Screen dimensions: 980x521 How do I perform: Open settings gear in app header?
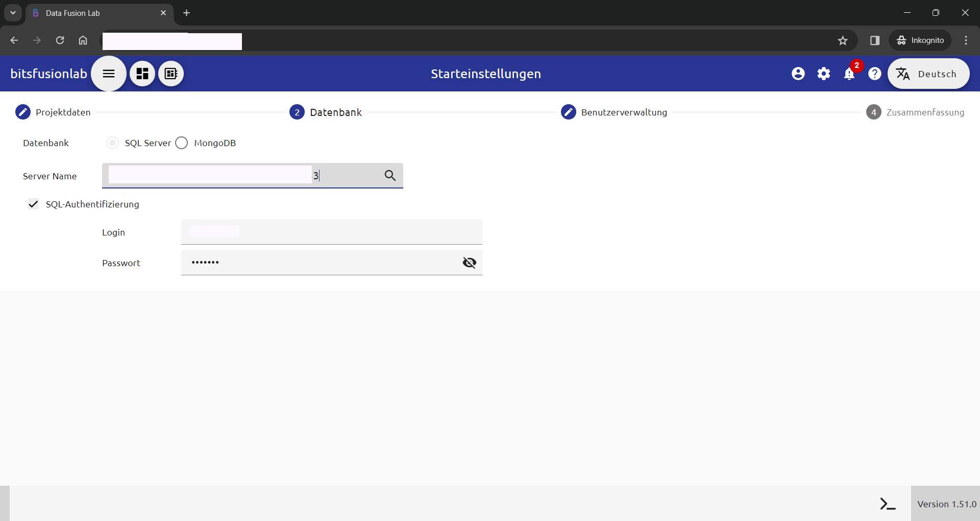coord(824,74)
